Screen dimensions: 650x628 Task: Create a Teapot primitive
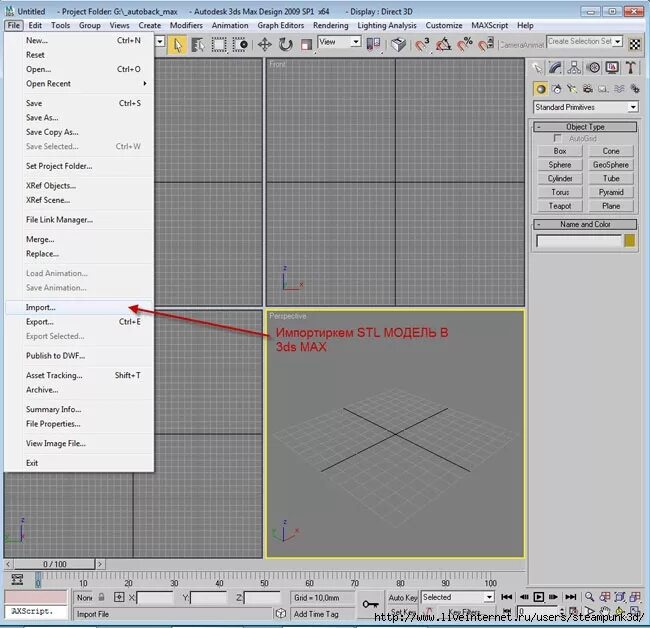pos(560,206)
